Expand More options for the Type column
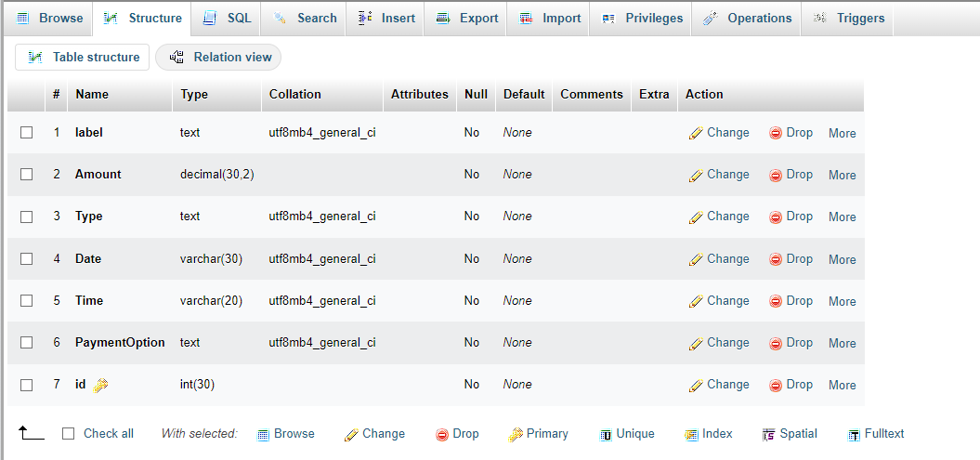Screen dimensions: 980x460 click(842, 217)
